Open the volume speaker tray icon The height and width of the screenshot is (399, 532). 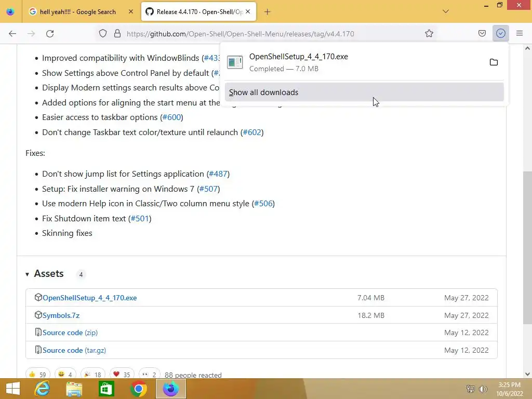pyautogui.click(x=483, y=389)
